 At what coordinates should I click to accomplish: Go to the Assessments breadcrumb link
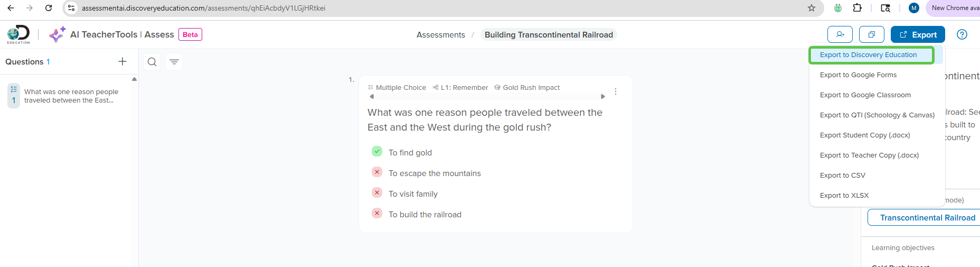pos(440,35)
